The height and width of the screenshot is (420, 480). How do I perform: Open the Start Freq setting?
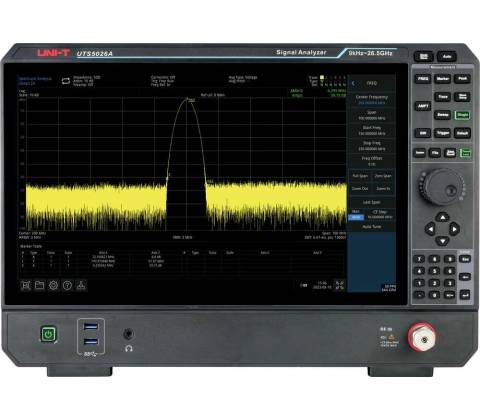click(x=372, y=131)
